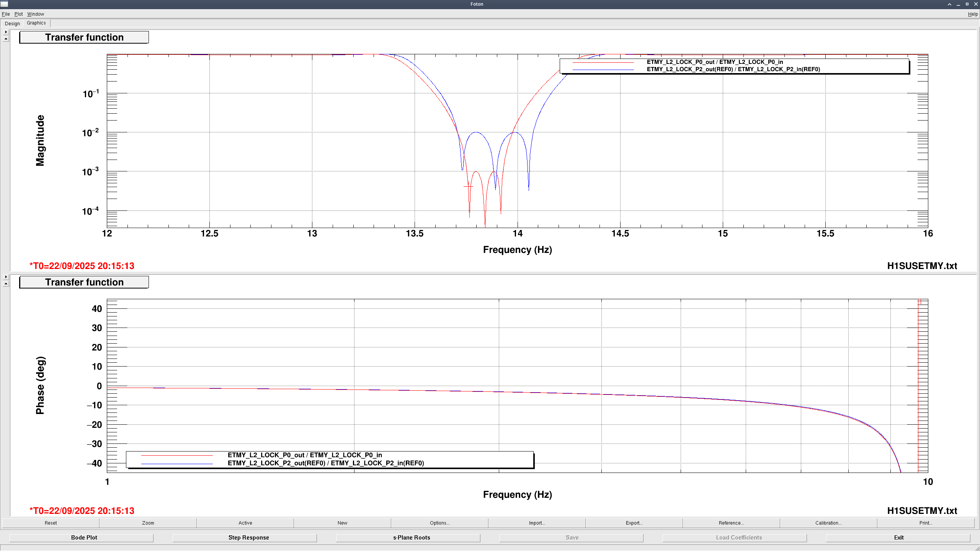
Task: Click the Bode Plot button
Action: click(84, 538)
